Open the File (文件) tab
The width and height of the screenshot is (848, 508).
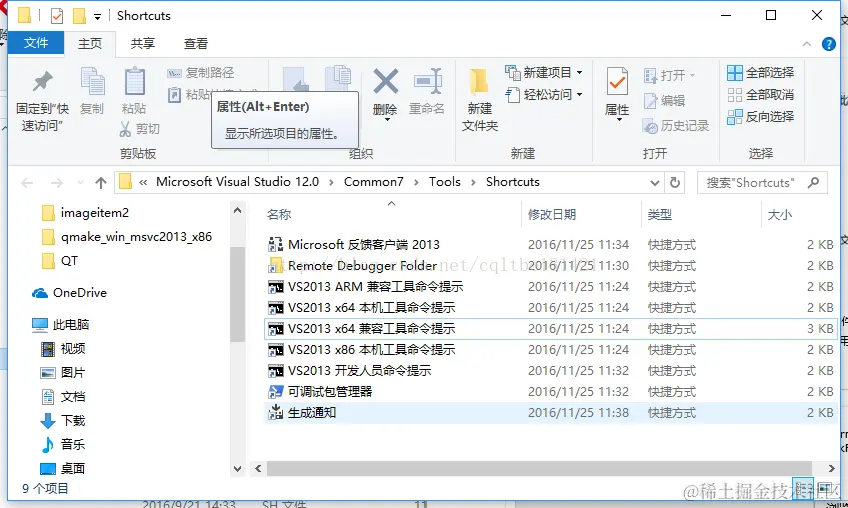point(36,43)
